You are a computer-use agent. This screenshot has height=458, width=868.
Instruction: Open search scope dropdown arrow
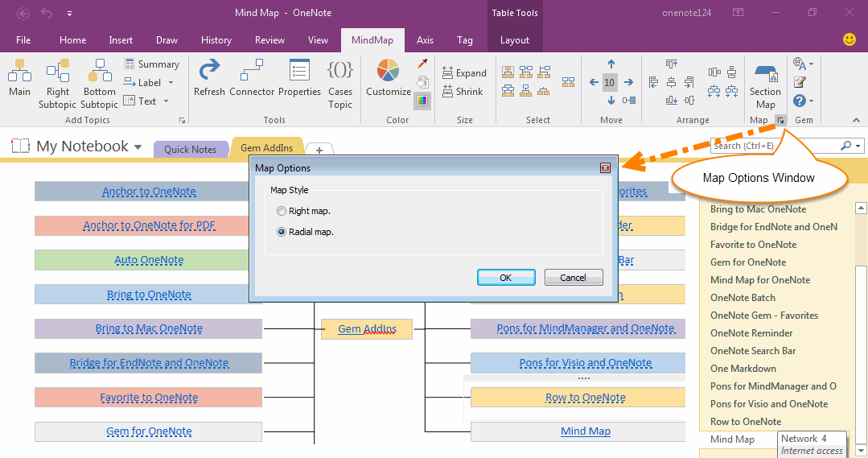point(858,146)
